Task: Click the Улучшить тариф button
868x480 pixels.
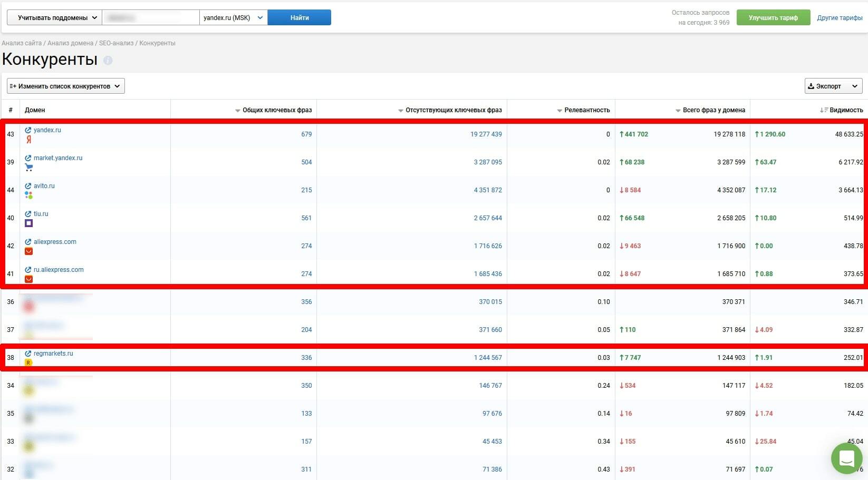Action: tap(773, 17)
